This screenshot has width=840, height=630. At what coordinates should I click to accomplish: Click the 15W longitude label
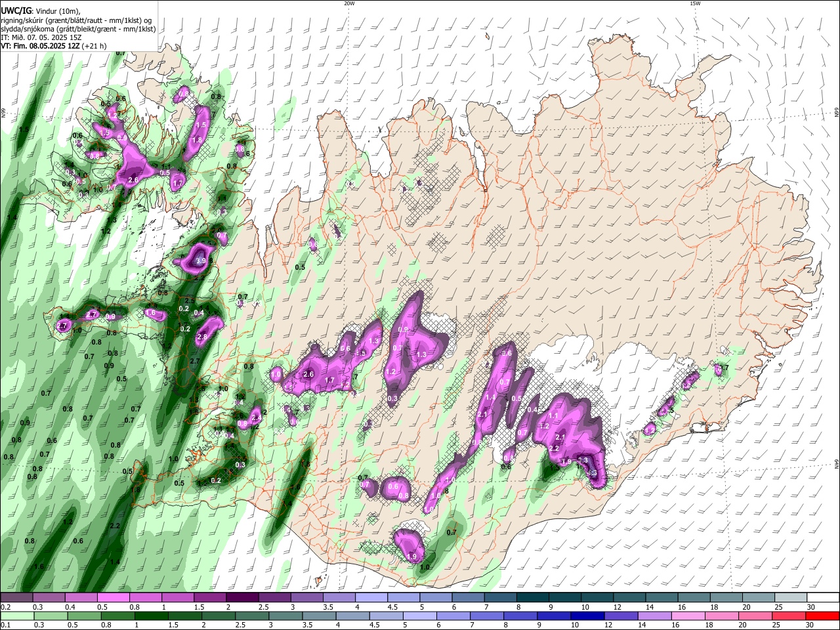tap(695, 3)
